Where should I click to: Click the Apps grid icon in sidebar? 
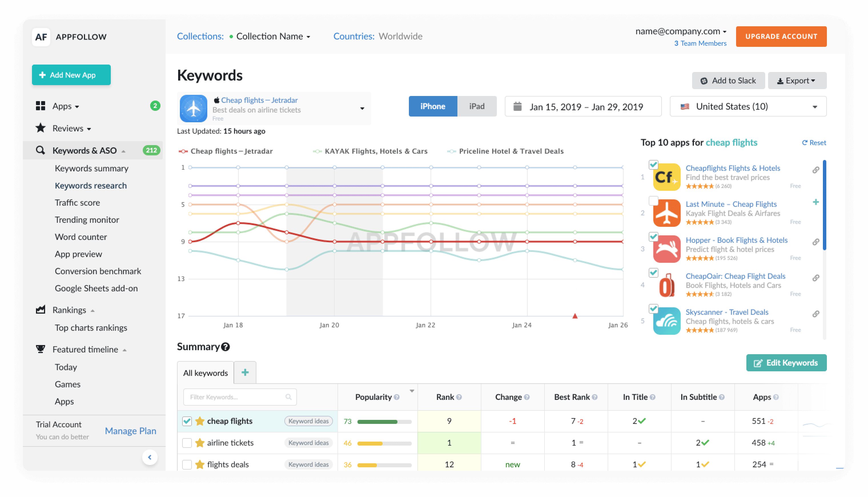point(41,106)
